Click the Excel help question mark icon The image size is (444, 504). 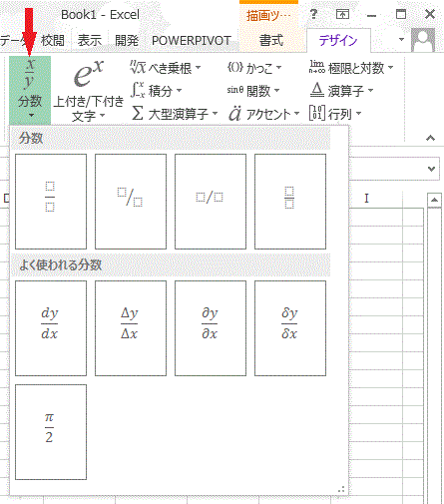313,14
